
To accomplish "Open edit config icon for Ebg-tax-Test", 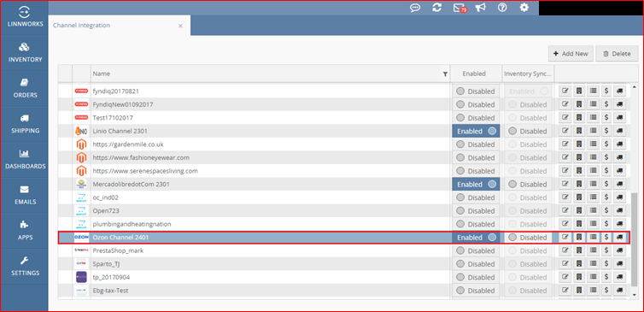I will [x=565, y=291].
